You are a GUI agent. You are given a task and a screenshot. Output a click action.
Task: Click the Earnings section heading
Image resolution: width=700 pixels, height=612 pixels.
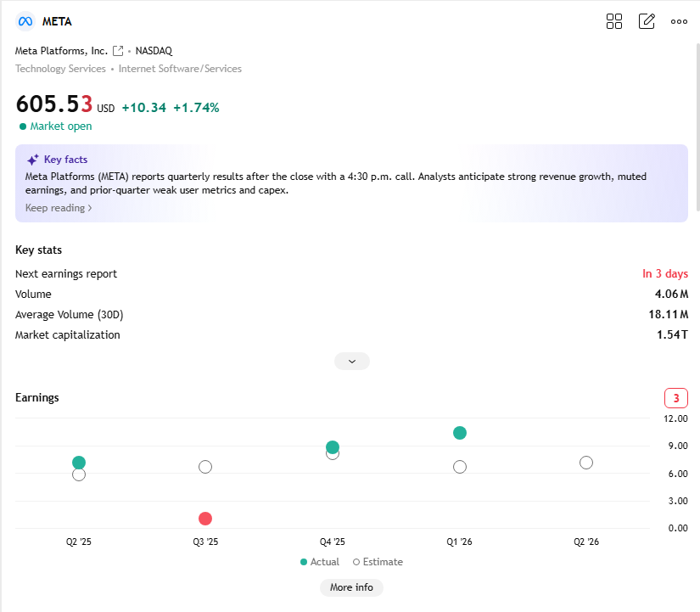tap(37, 397)
